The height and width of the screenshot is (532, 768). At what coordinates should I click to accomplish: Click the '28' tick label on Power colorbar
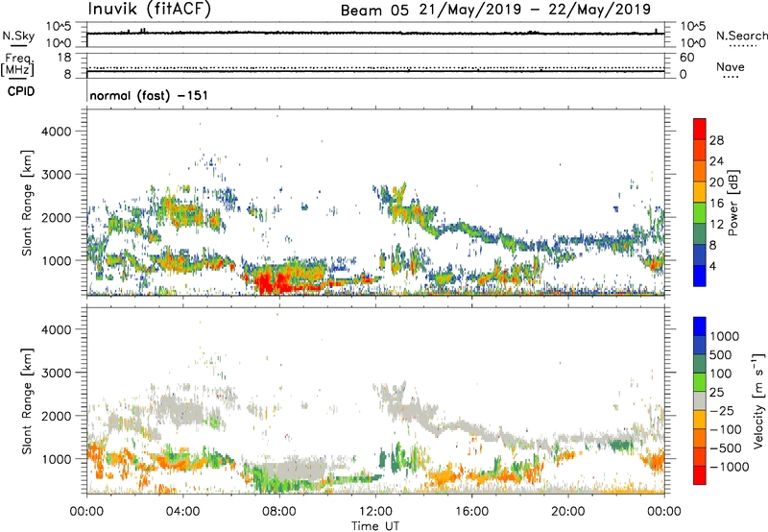point(716,140)
